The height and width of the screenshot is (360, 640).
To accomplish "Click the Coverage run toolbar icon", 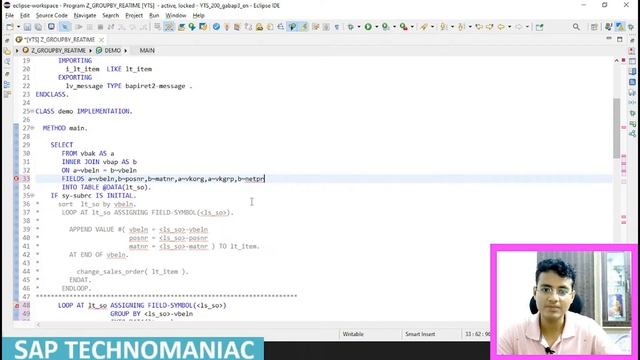I will click(385, 27).
